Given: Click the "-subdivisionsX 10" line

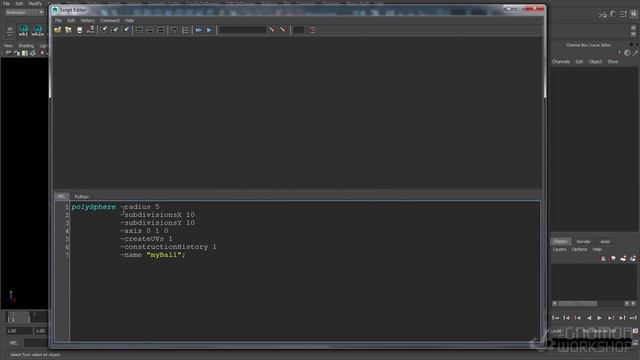Looking at the screenshot, I should click(158, 215).
